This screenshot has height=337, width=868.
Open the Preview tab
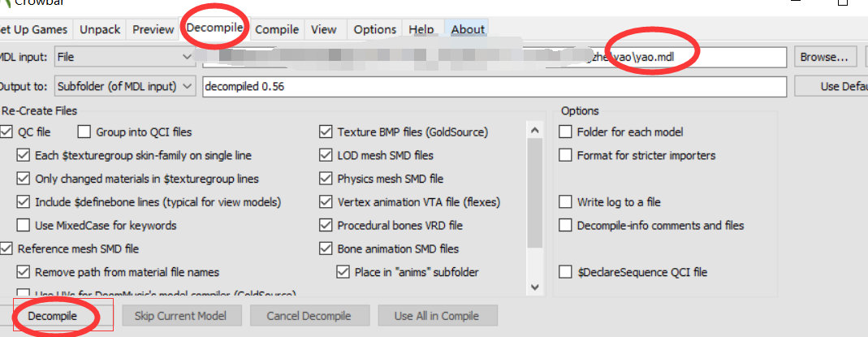click(x=153, y=30)
